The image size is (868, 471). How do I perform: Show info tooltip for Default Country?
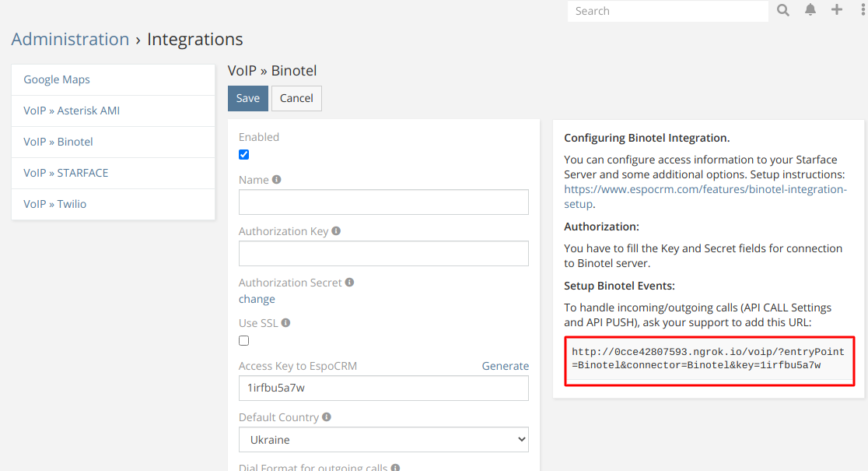point(327,417)
